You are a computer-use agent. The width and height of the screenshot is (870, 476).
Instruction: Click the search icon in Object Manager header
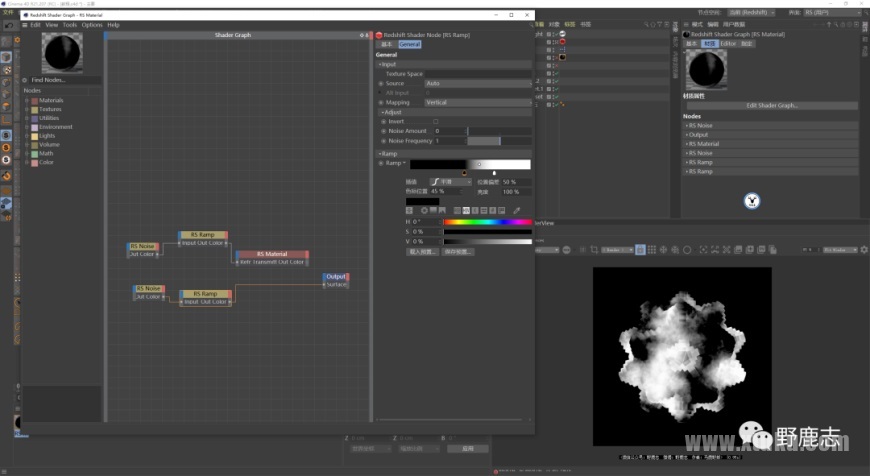(x=646, y=24)
